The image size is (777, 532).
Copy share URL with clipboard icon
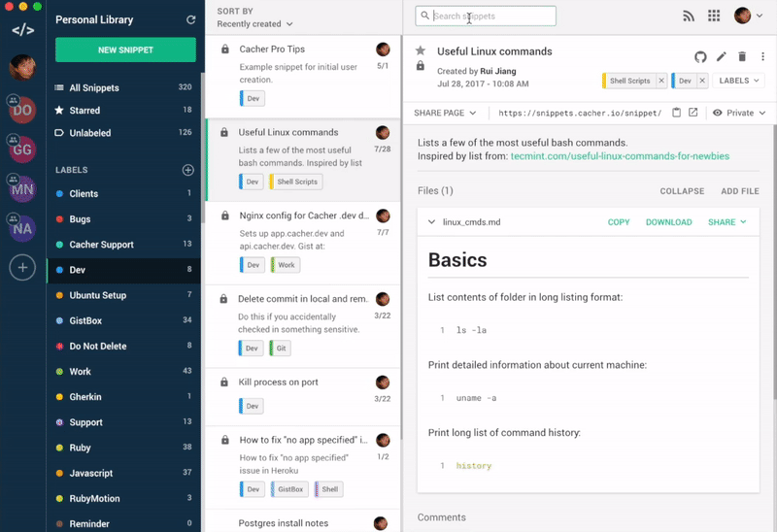676,113
